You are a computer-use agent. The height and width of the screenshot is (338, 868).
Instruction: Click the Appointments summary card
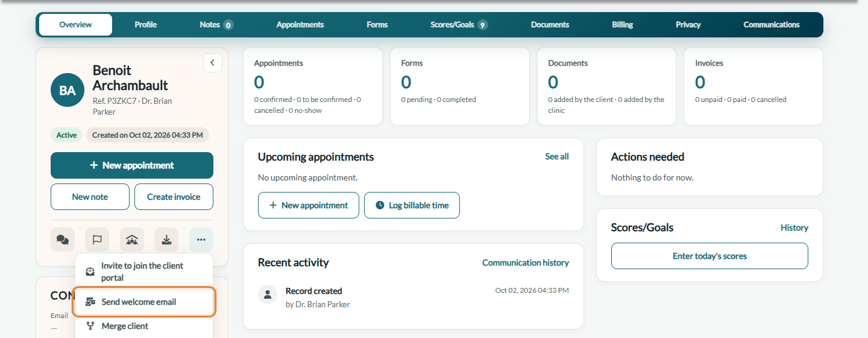coord(313,86)
